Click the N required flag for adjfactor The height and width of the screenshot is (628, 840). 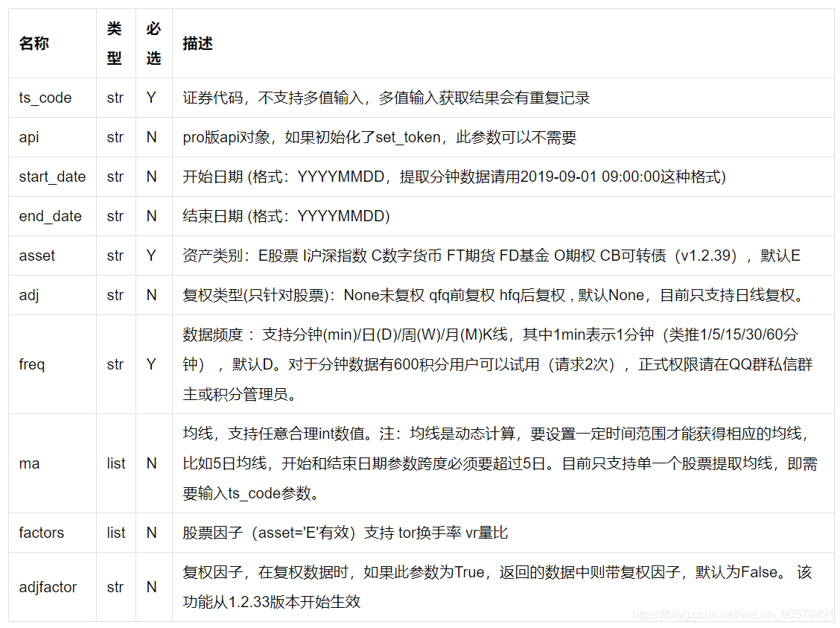click(x=152, y=588)
